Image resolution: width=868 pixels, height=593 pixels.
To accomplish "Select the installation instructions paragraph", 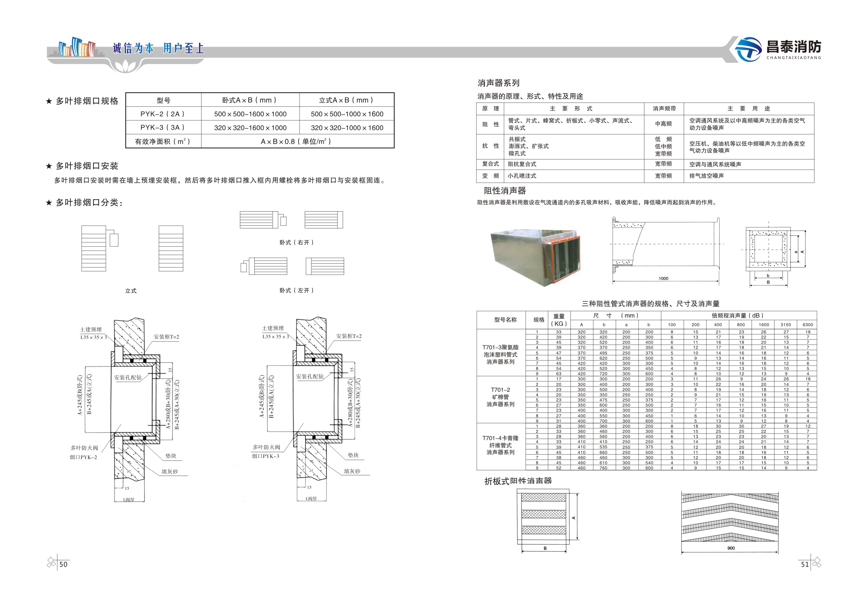I will coord(220,181).
